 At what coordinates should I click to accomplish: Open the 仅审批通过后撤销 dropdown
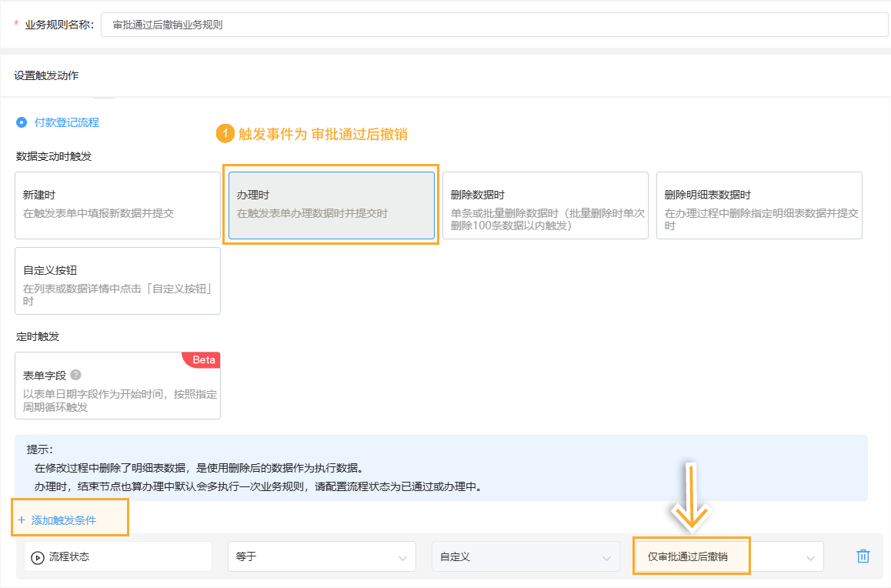(x=729, y=556)
